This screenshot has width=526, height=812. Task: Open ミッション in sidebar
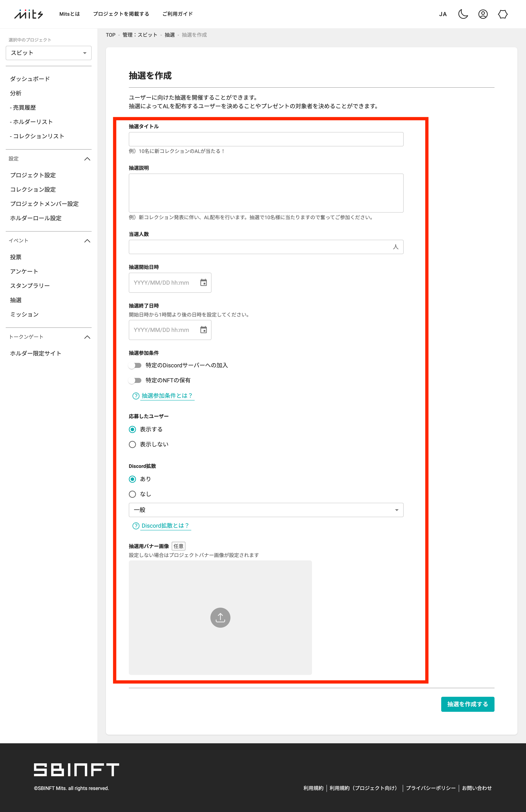[x=24, y=314]
